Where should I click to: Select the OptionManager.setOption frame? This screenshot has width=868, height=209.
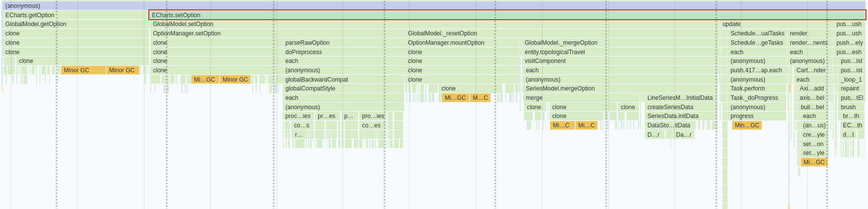tap(277, 33)
